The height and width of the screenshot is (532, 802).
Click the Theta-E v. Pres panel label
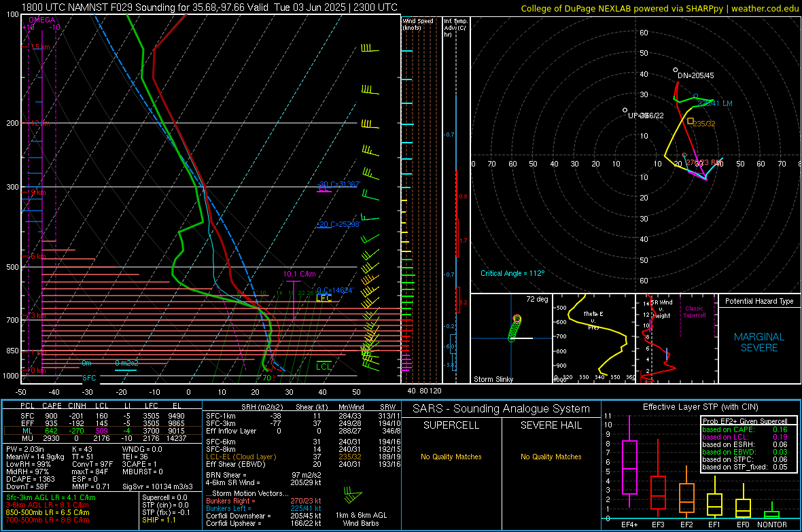(593, 320)
